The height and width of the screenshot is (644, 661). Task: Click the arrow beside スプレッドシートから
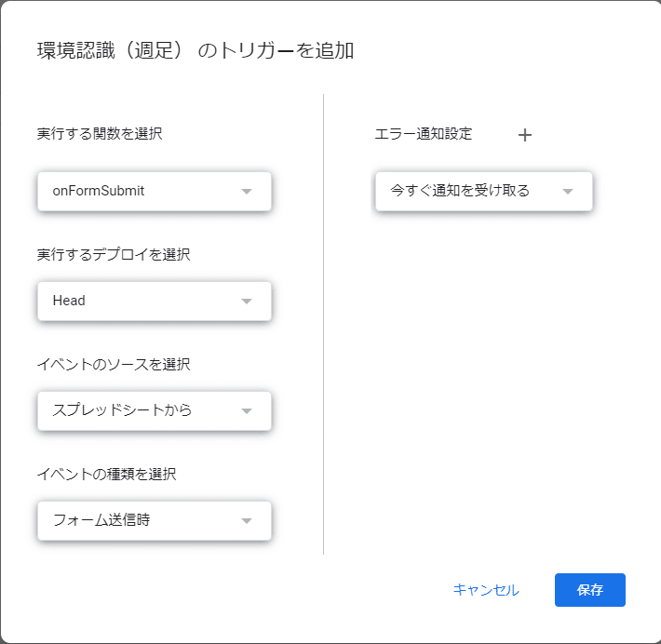(x=247, y=411)
